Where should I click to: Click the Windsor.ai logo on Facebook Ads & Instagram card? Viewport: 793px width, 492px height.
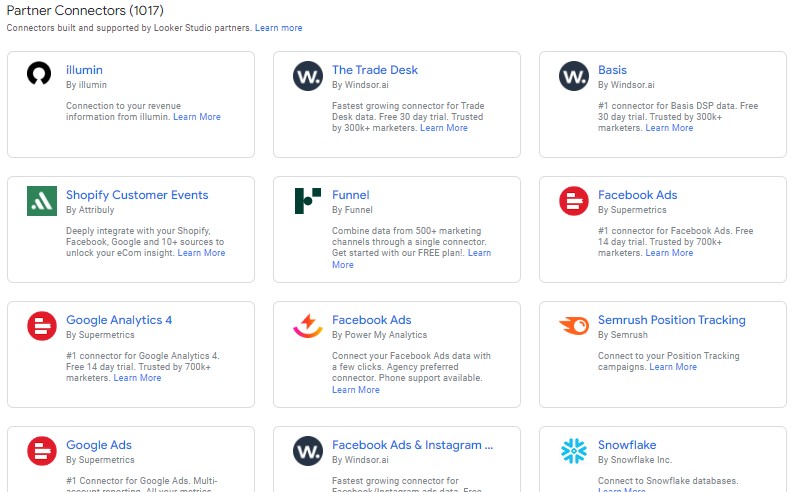308,451
